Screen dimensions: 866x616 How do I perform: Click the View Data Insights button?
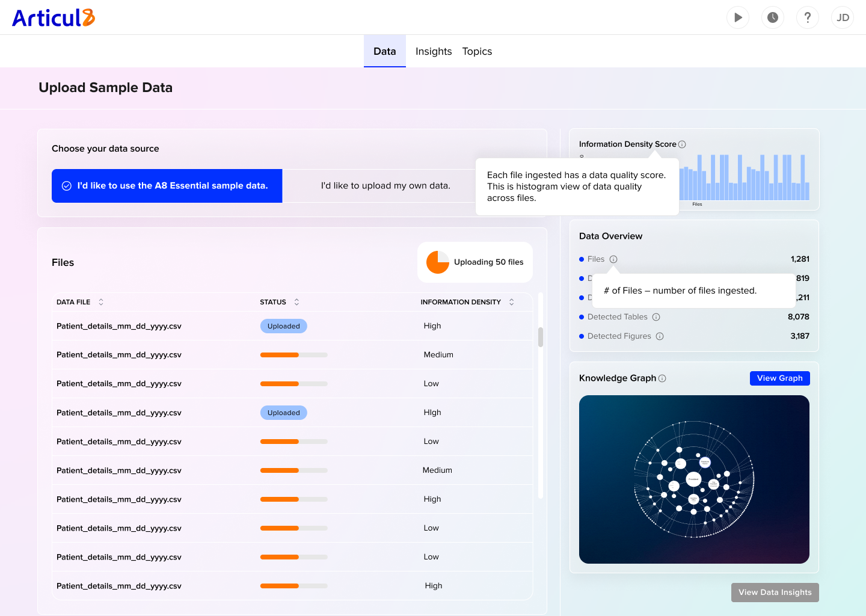[x=775, y=593]
